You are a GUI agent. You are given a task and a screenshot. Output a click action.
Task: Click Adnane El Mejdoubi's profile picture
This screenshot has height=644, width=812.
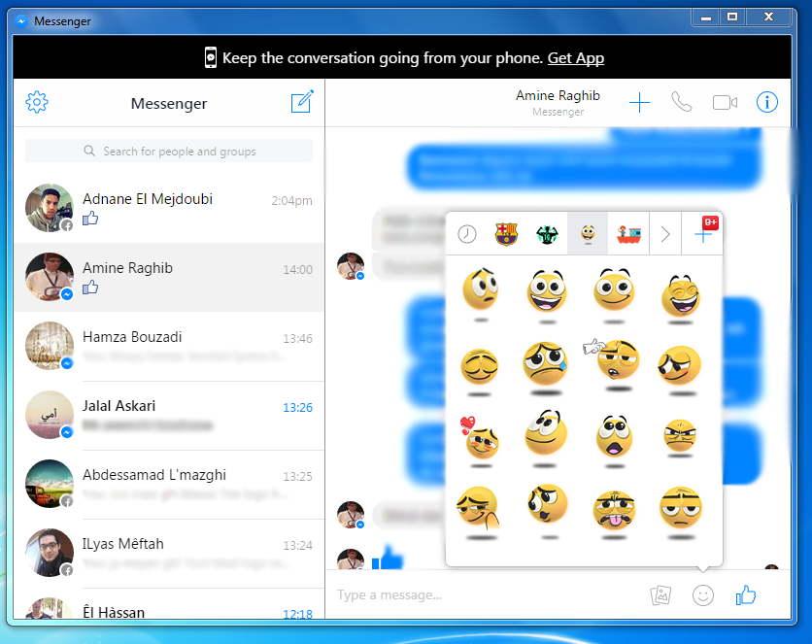pyautogui.click(x=50, y=208)
